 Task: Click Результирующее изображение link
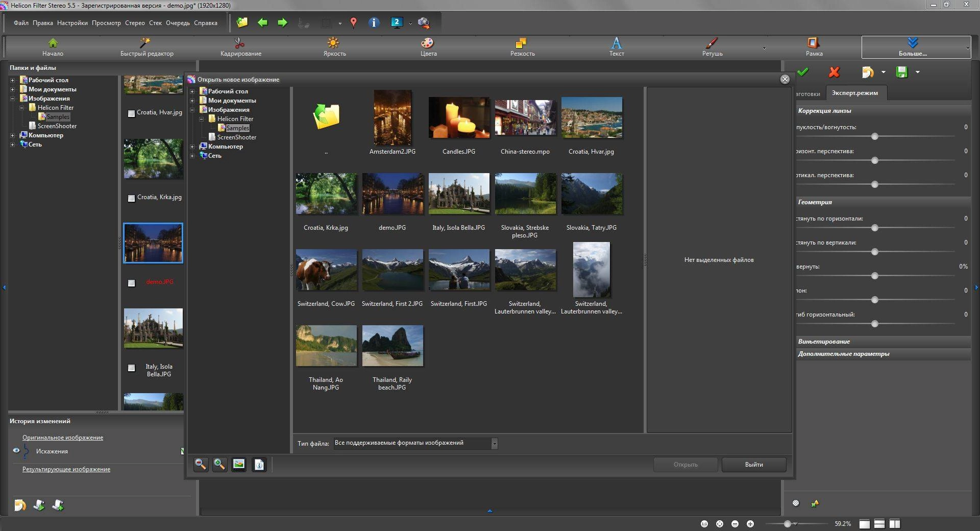tap(66, 469)
